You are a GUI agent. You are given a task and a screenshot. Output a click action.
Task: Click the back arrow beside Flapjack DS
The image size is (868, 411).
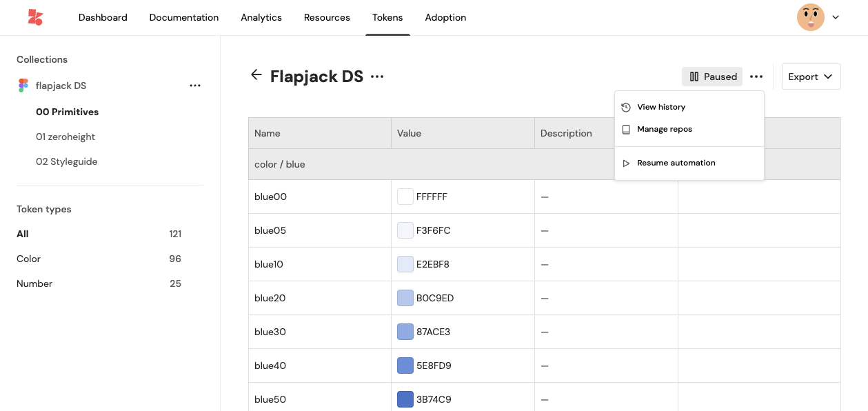point(256,75)
